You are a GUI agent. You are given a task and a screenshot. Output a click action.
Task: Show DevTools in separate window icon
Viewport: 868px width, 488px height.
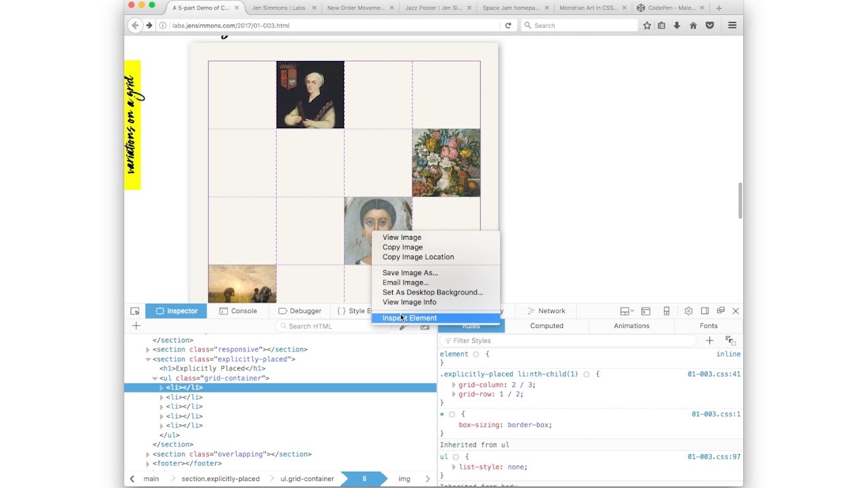coord(720,310)
